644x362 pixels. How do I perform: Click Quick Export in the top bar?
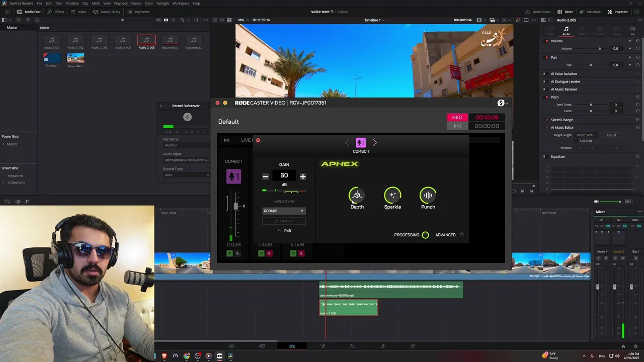(538, 12)
